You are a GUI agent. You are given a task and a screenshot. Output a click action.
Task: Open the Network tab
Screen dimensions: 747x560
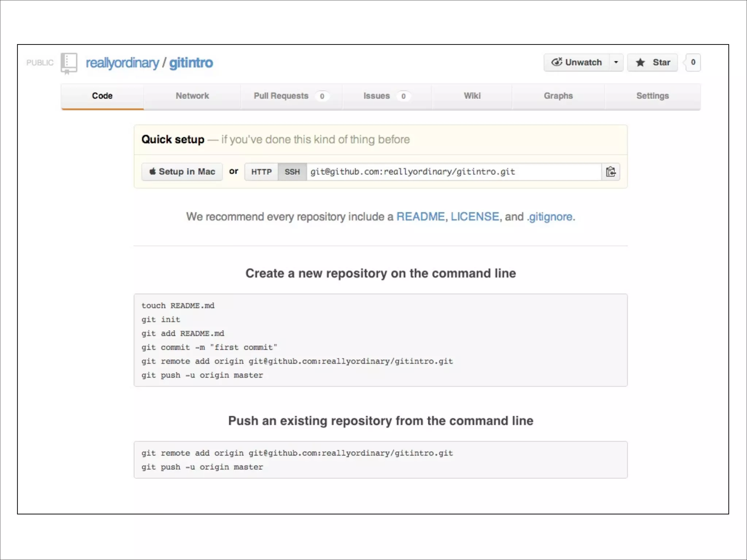pyautogui.click(x=192, y=96)
